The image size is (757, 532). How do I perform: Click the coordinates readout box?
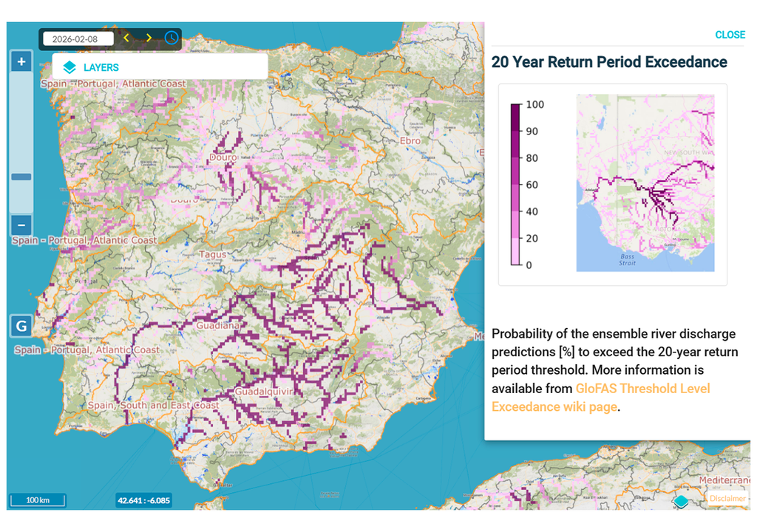143,501
